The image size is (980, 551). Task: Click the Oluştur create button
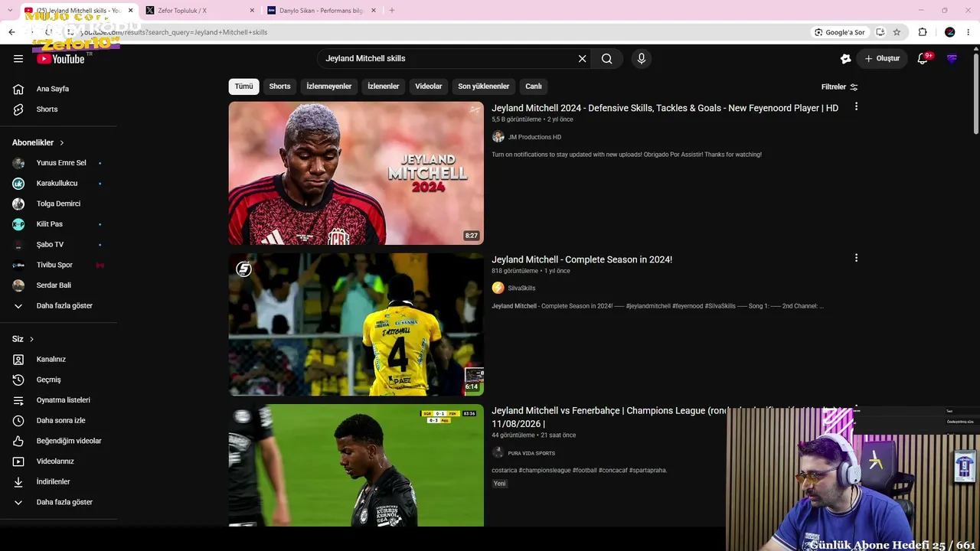[x=883, y=58]
